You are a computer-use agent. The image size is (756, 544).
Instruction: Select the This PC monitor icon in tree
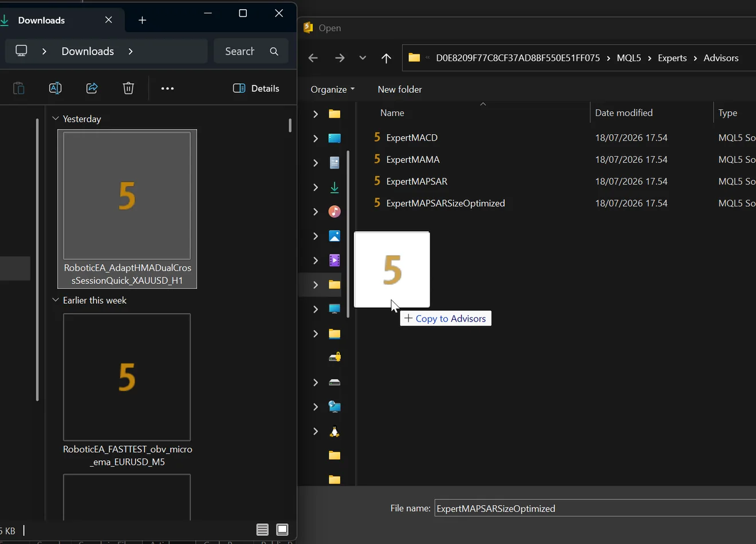[x=334, y=309]
